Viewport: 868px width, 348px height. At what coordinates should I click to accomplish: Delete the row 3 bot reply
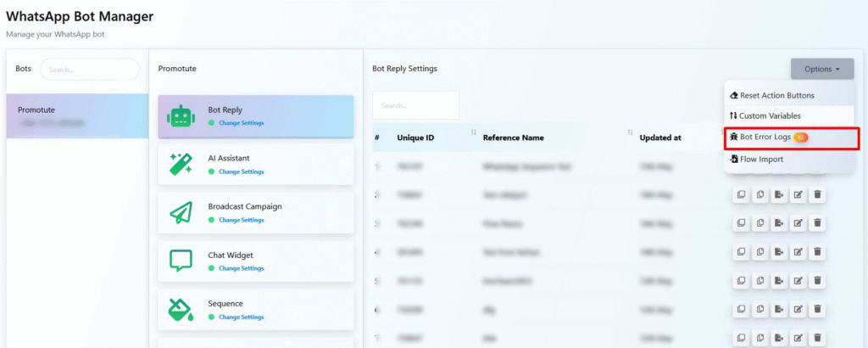(817, 222)
